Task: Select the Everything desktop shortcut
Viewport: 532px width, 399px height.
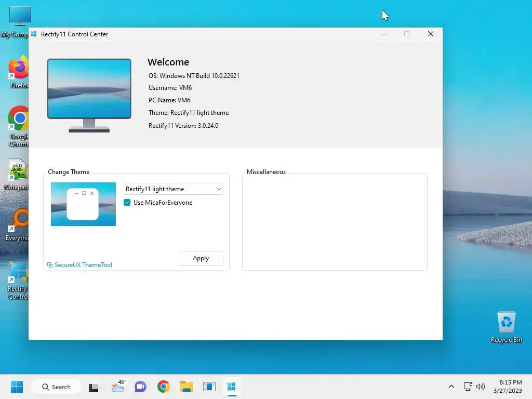Action: 17,225
